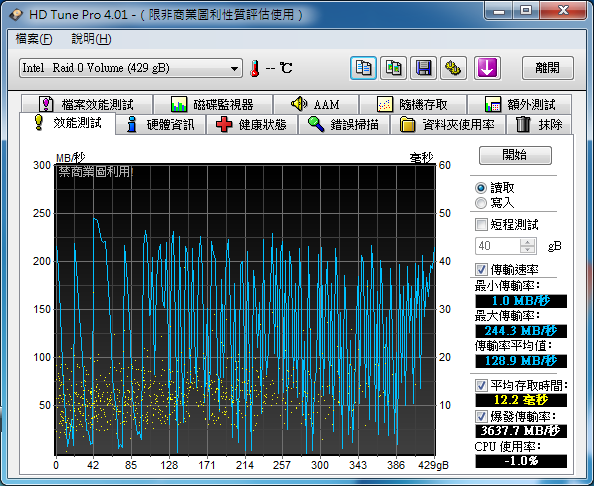Image resolution: width=594 pixels, height=486 pixels.
Task: Toggle the 平均存取時間 checkbox
Action: [x=481, y=386]
